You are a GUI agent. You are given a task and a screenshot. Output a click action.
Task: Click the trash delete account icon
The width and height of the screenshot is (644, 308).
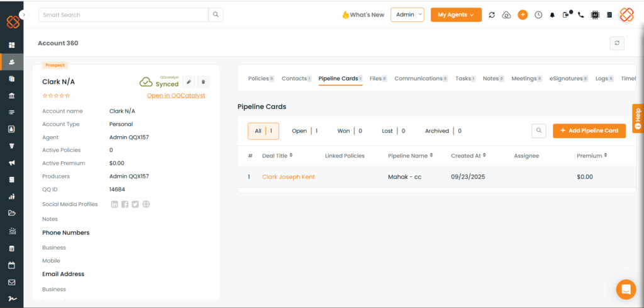click(203, 82)
